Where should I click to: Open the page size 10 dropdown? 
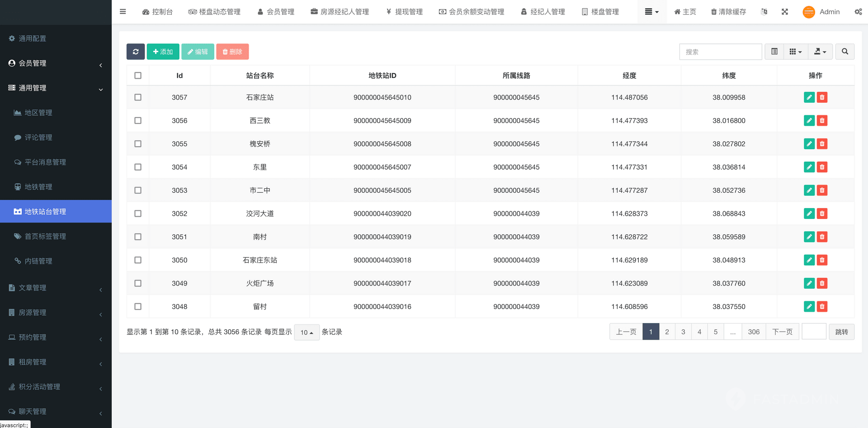307,332
